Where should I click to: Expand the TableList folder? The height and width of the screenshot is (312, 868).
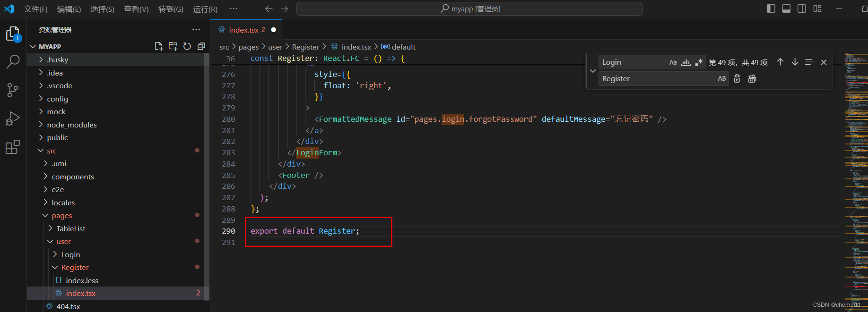point(51,228)
